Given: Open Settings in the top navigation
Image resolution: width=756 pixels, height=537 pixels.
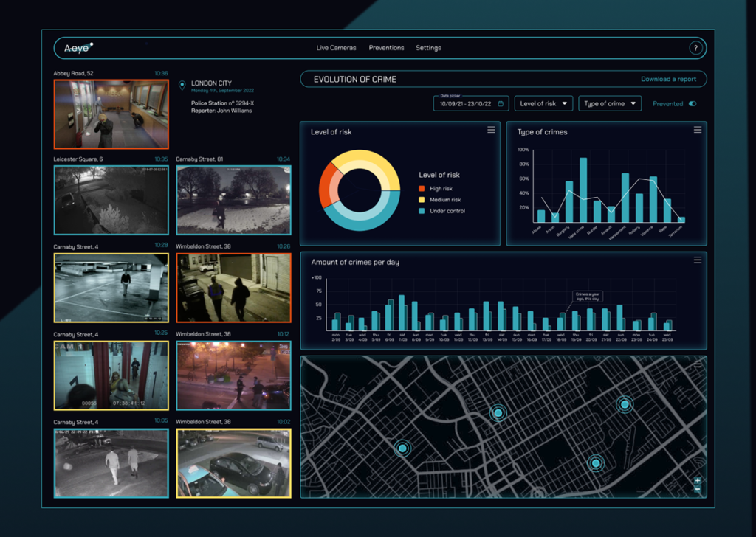Looking at the screenshot, I should [x=429, y=48].
